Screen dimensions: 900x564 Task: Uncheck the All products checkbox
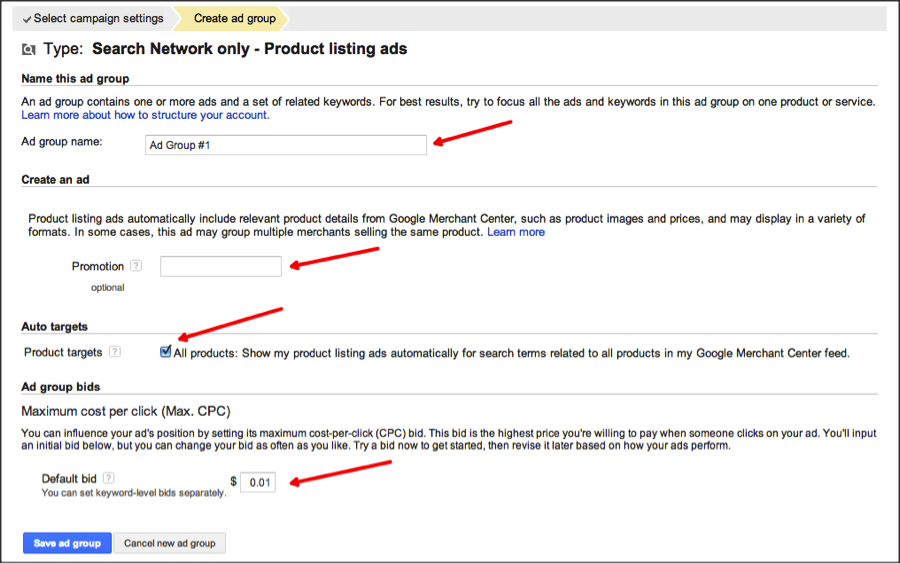click(x=166, y=352)
